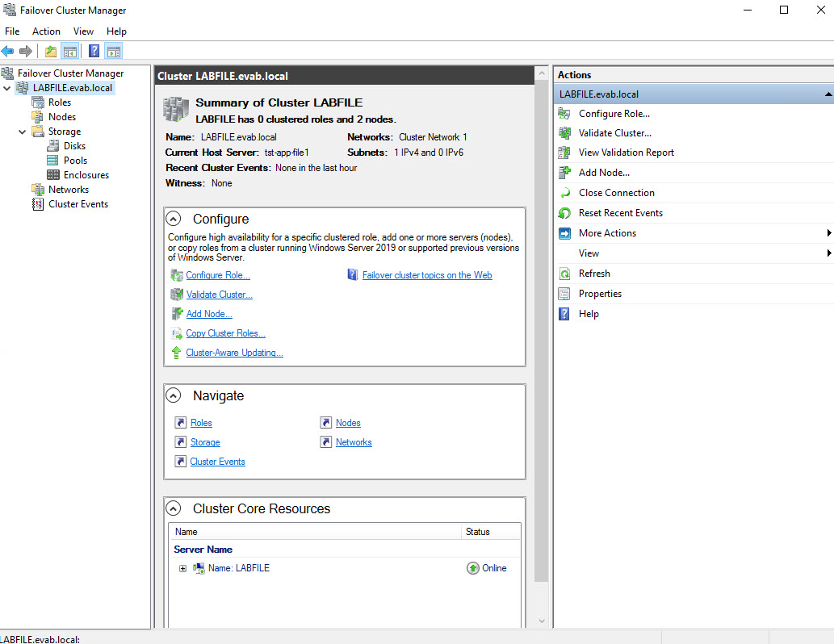Open the Cluster-Aware Updating link

pos(234,353)
